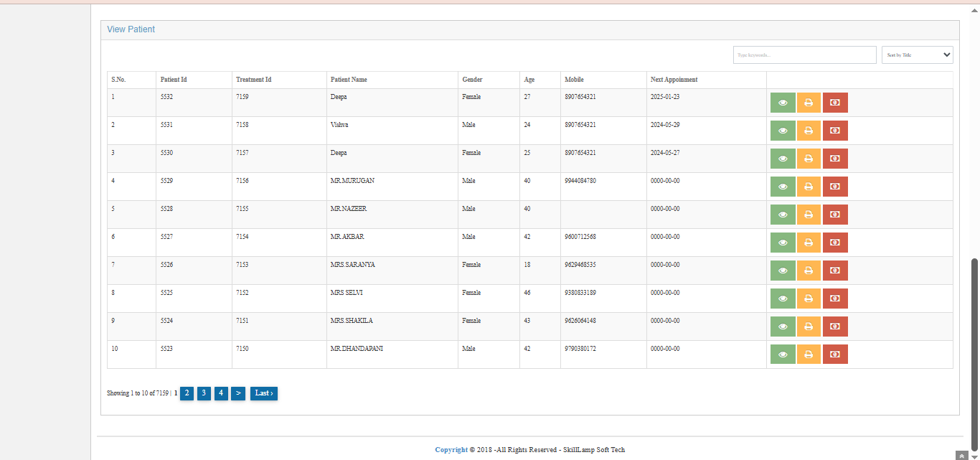This screenshot has height=460, width=980.
Task: Go to the Last page
Action: pos(263,393)
